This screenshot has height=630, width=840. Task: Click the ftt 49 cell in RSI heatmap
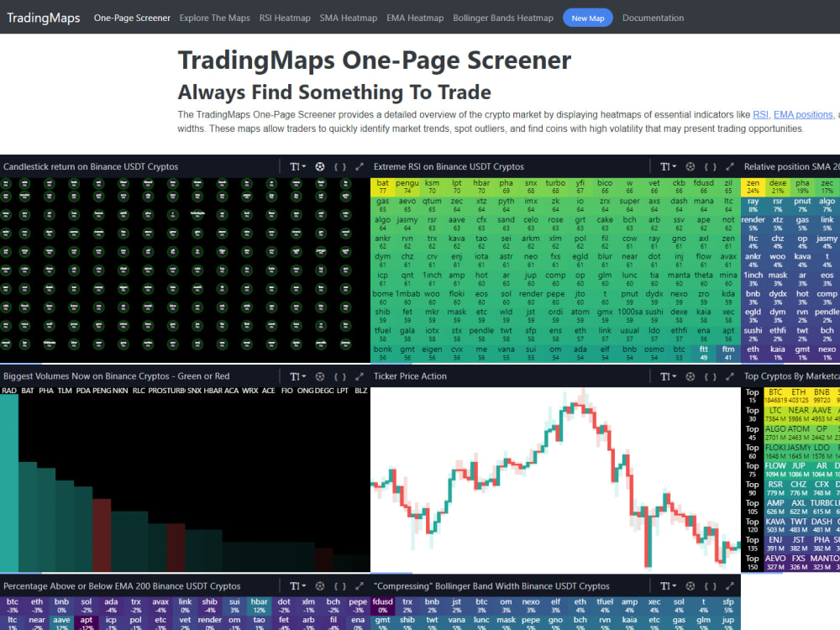coord(703,353)
